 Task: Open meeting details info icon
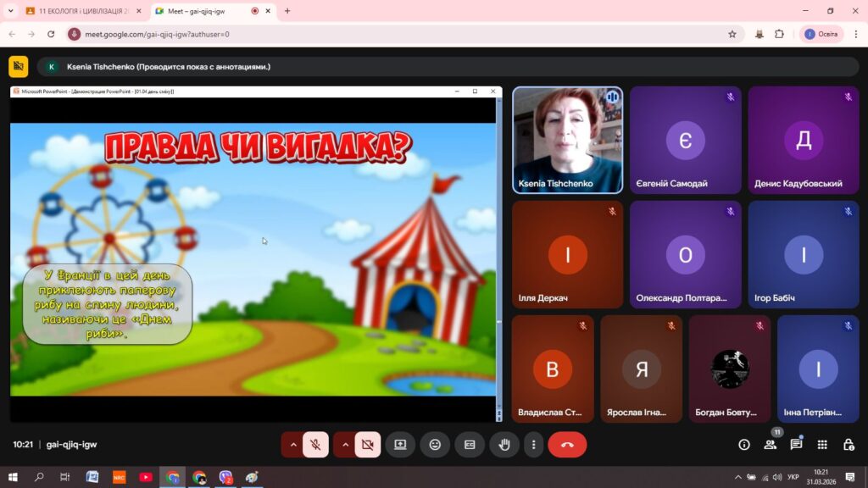tap(744, 444)
